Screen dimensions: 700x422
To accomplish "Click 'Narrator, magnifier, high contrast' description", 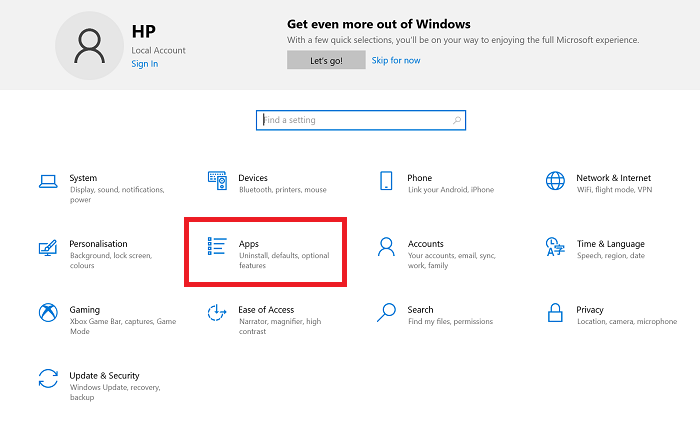I will coord(280,326).
